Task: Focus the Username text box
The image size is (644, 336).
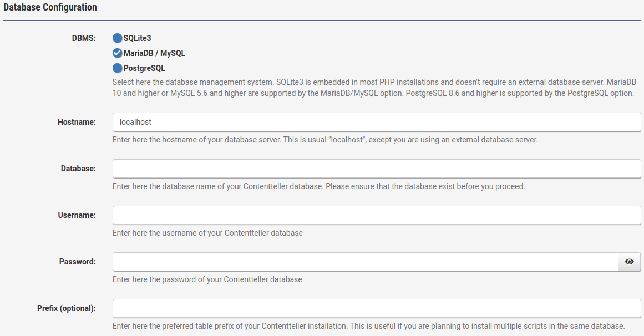Action: (376, 215)
